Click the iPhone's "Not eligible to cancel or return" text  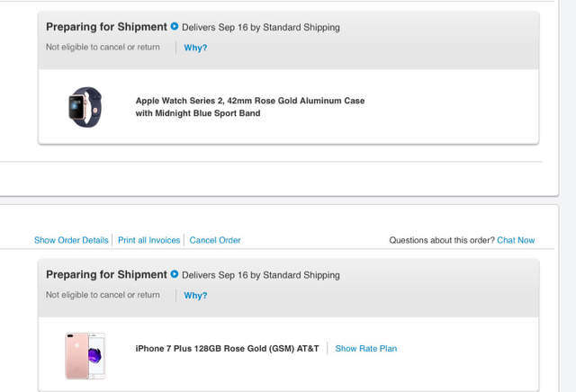(103, 295)
